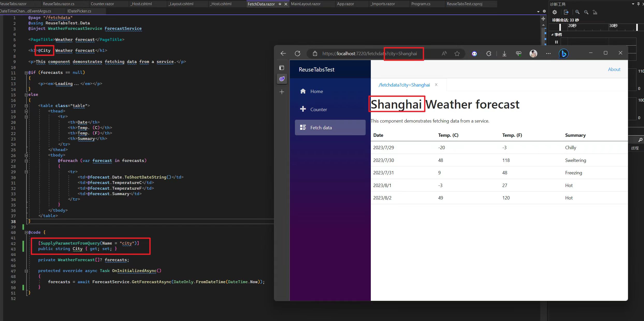Expand the foreach block at line 27
This screenshot has width=644, height=321.
click(26, 160)
